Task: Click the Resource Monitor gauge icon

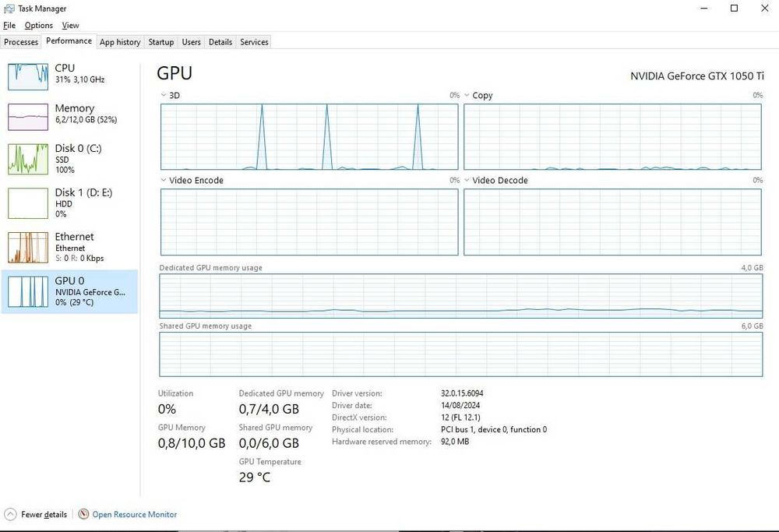Action: (83, 514)
